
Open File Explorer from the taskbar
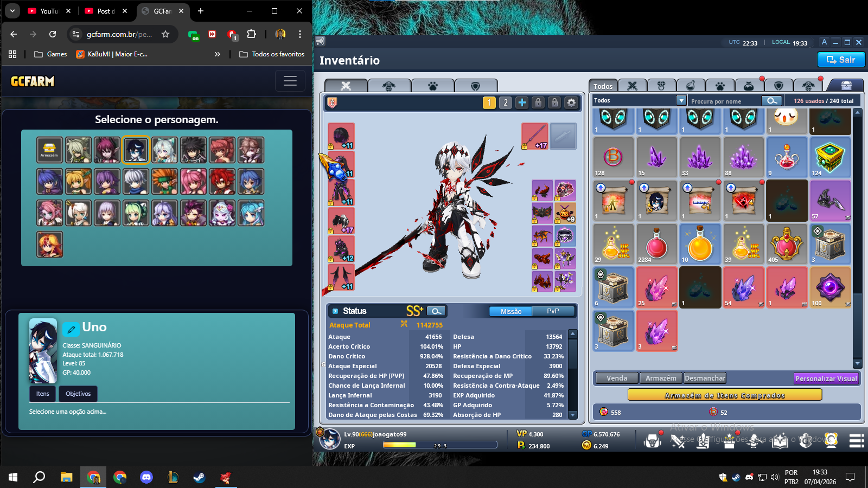pos(66,477)
